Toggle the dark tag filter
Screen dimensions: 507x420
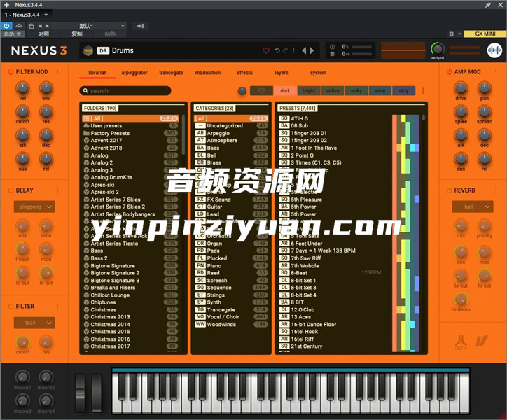285,91
